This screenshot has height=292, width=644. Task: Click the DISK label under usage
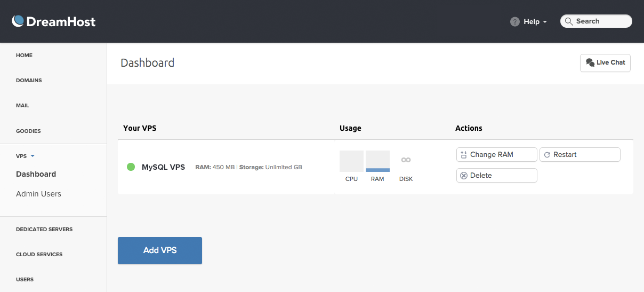(x=406, y=179)
